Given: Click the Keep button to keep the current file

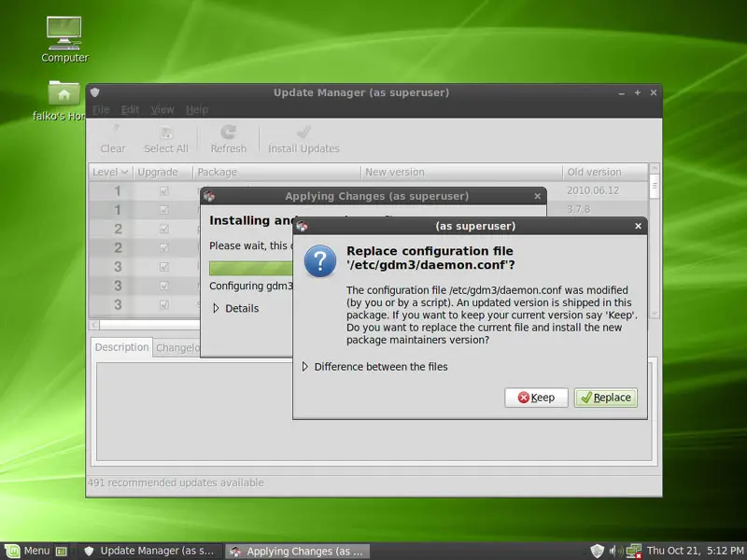Looking at the screenshot, I should 536,398.
